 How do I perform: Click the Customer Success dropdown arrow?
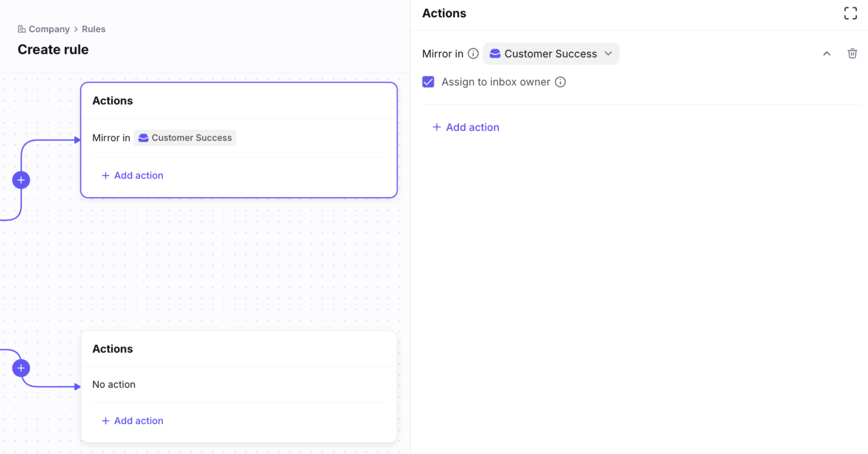(608, 54)
